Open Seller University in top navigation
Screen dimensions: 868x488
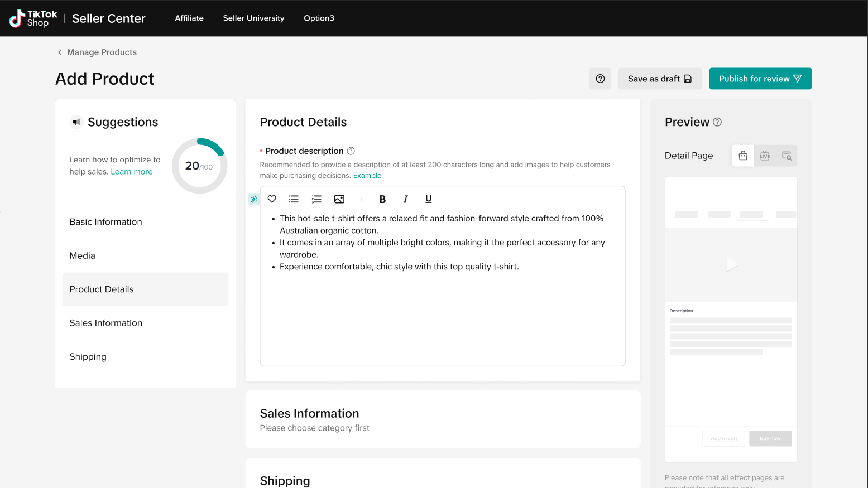click(253, 18)
